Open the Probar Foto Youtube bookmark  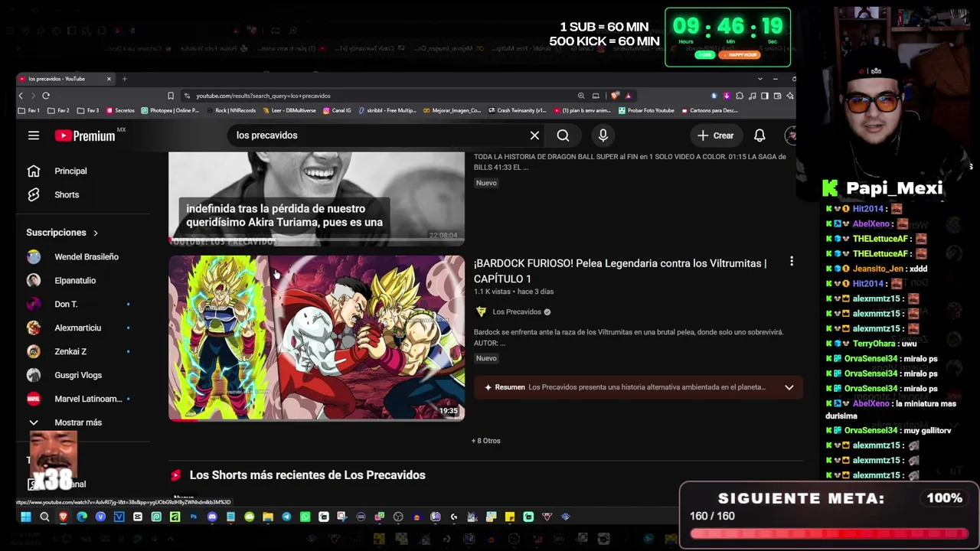[646, 110]
